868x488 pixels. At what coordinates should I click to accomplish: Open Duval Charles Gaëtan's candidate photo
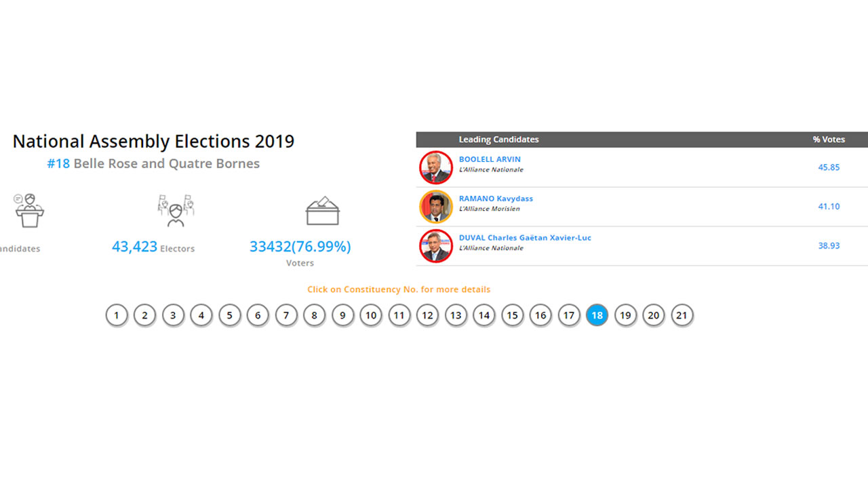[x=436, y=246]
